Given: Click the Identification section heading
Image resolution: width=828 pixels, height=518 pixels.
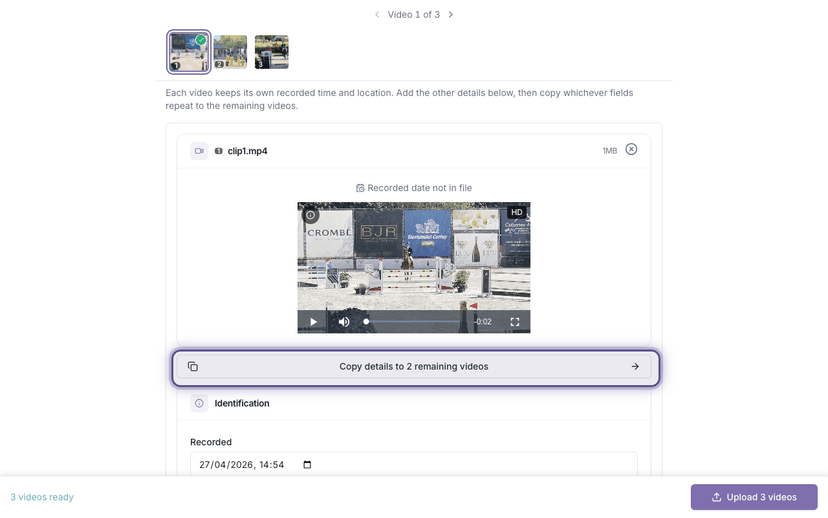Looking at the screenshot, I should point(242,403).
